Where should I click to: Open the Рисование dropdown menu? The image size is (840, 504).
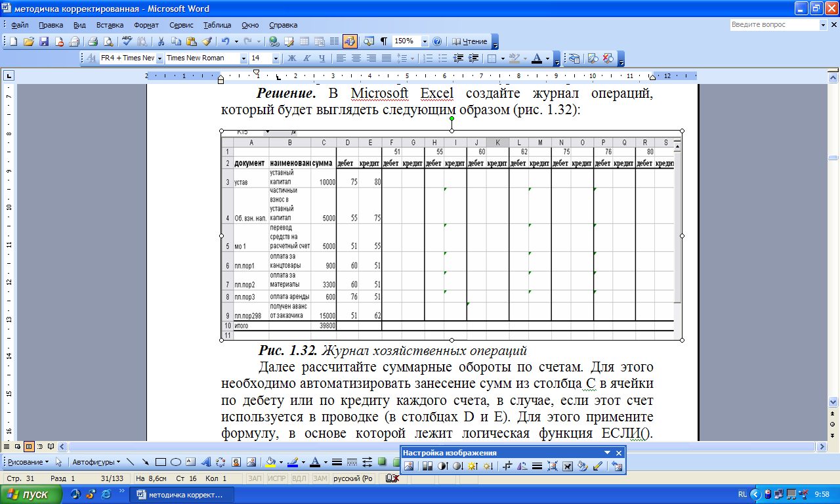pos(27,462)
